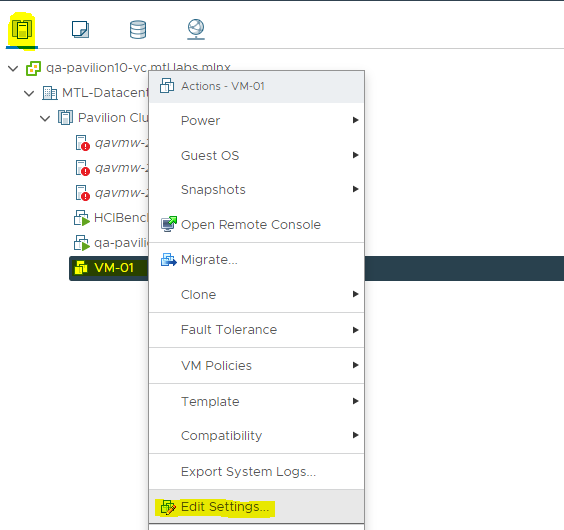Click the Guest OS submenu arrow
The image size is (564, 530).
pyautogui.click(x=355, y=155)
